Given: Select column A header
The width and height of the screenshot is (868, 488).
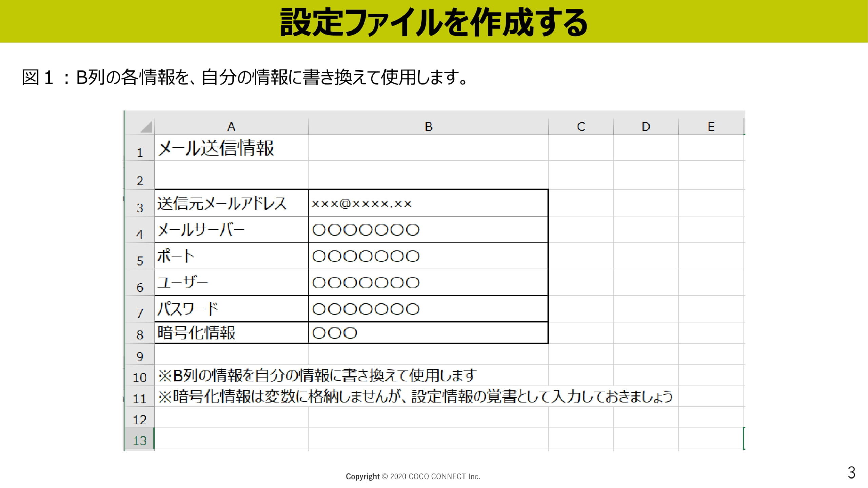Looking at the screenshot, I should click(231, 126).
